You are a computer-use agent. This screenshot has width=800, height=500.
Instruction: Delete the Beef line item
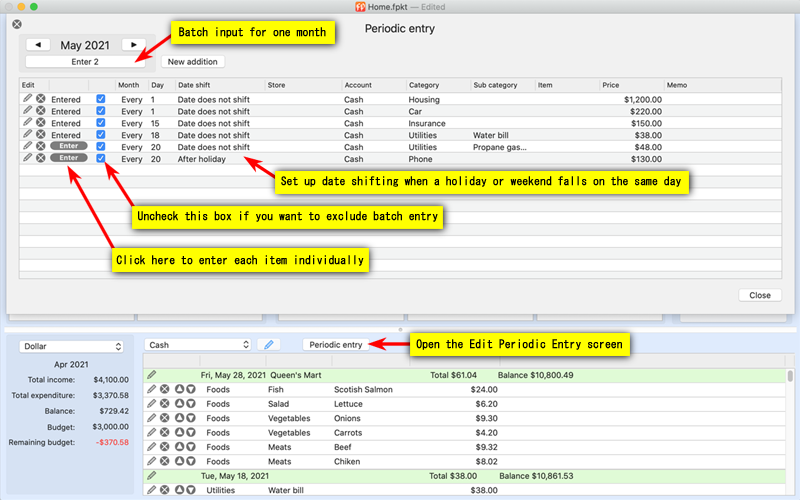pos(165,446)
